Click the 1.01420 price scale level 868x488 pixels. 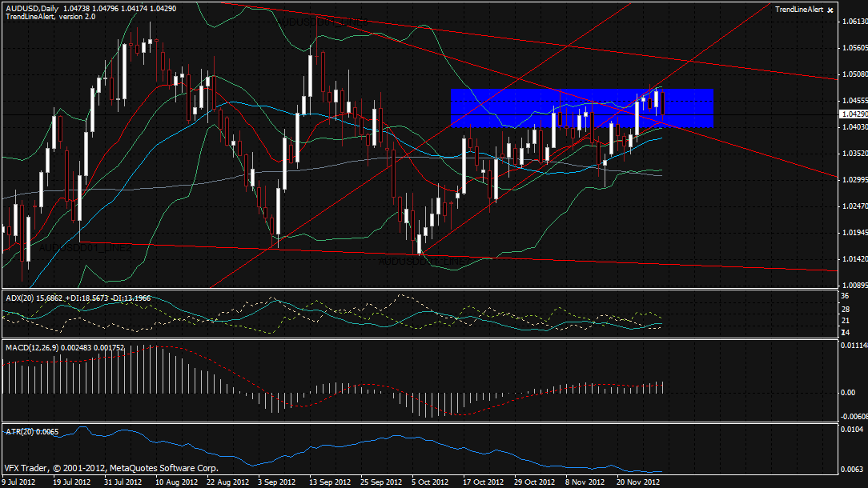pos(853,259)
